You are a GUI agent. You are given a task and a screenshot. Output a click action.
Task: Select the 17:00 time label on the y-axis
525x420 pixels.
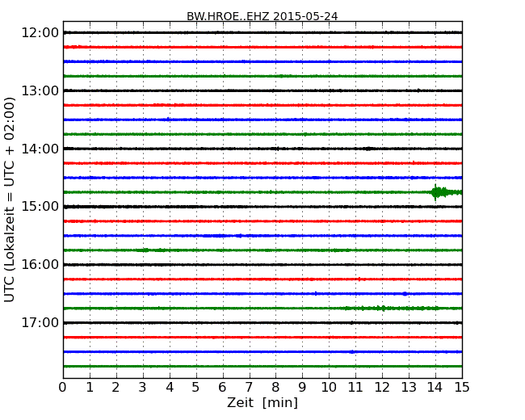tap(40, 323)
